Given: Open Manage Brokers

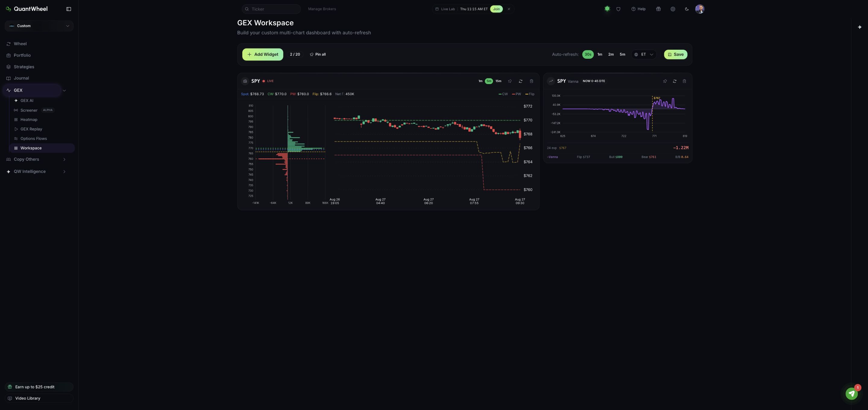Looking at the screenshot, I should click(322, 9).
